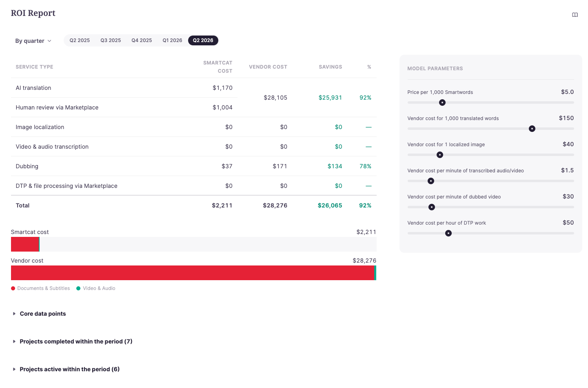Viewport: 588px width, 388px height.
Task: Select the Q3 2025 tab
Action: pyautogui.click(x=111, y=40)
